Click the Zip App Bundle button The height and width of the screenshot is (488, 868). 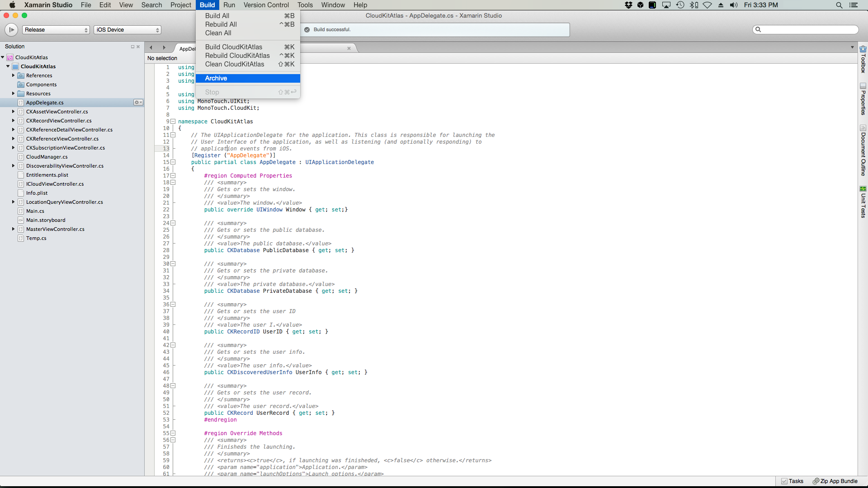click(835, 481)
